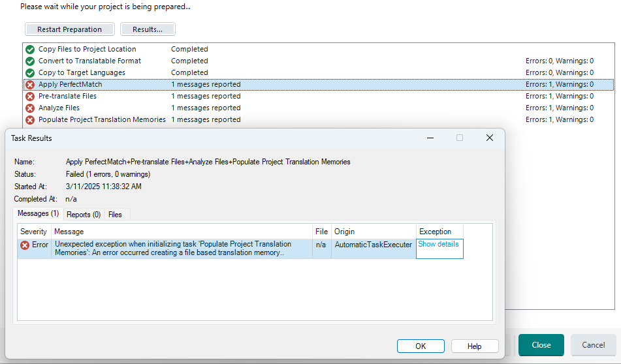Select the Copy Files to Project Location row
The image size is (621, 364).
click(x=319, y=49)
